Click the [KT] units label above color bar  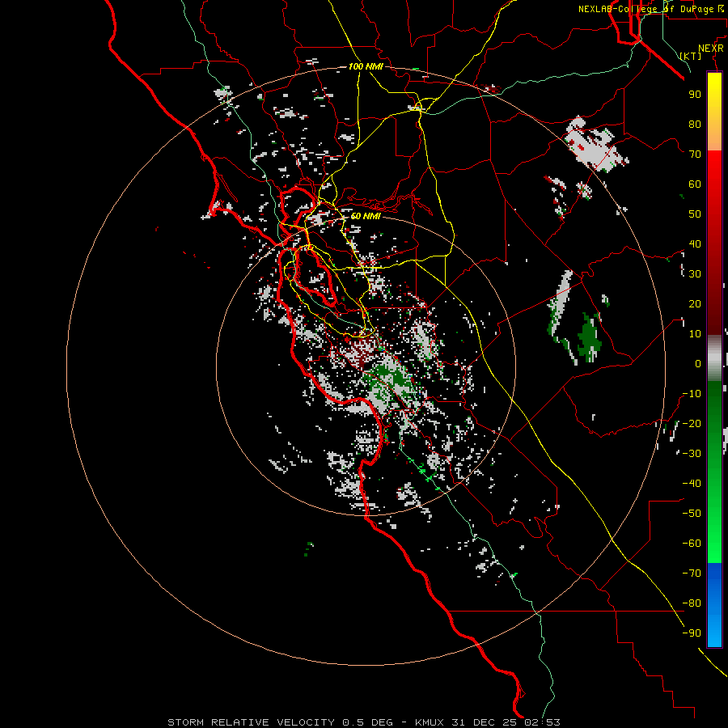pyautogui.click(x=690, y=56)
